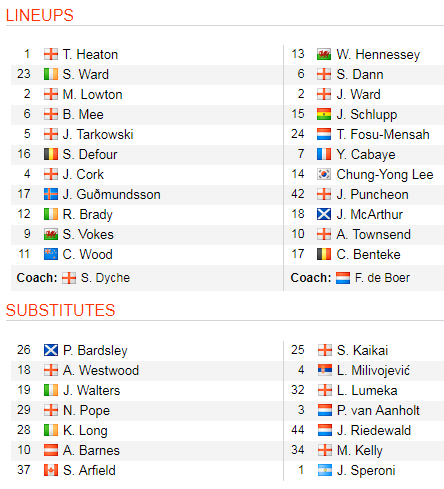Click the Austria flag next to A. Barnes

(51, 450)
